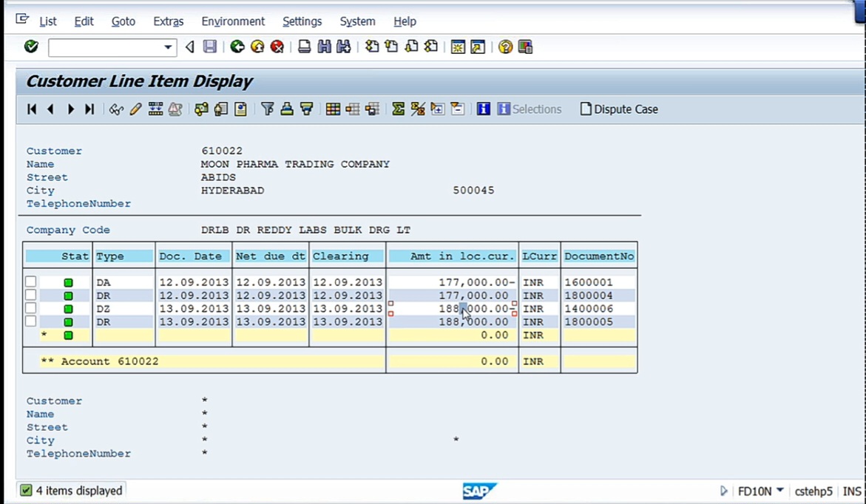
Task: Open the FD10N status bar dropdown
Action: point(779,490)
